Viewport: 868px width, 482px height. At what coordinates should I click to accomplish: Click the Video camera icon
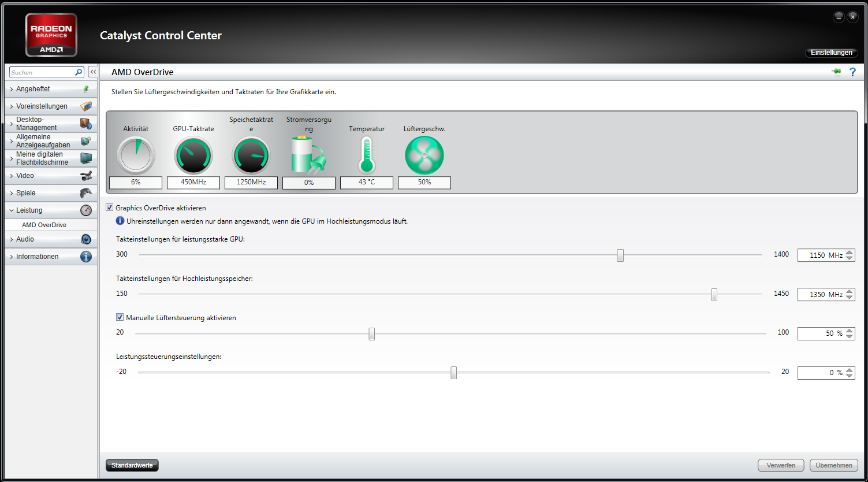click(x=86, y=176)
